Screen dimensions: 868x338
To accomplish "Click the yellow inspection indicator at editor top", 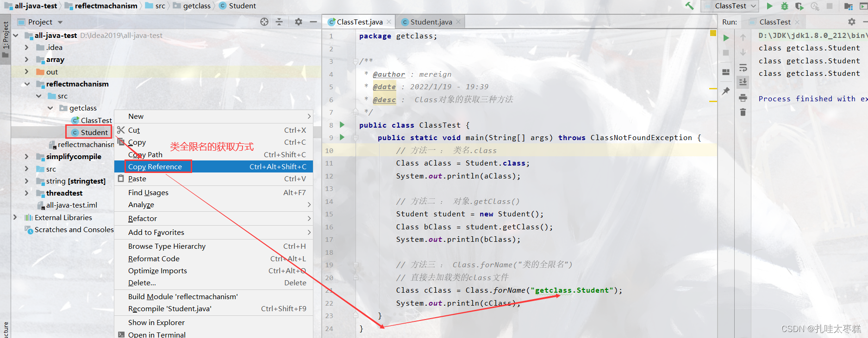I will [x=713, y=33].
